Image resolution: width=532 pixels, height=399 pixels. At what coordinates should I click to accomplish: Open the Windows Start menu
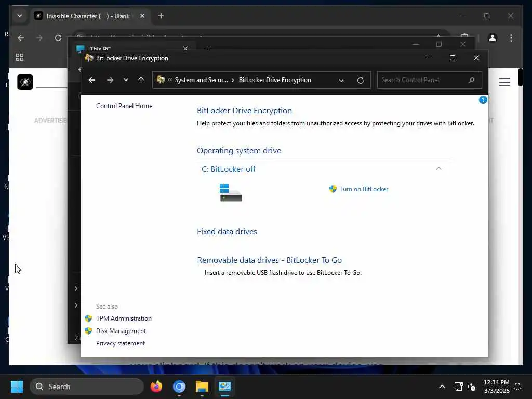coord(17,387)
